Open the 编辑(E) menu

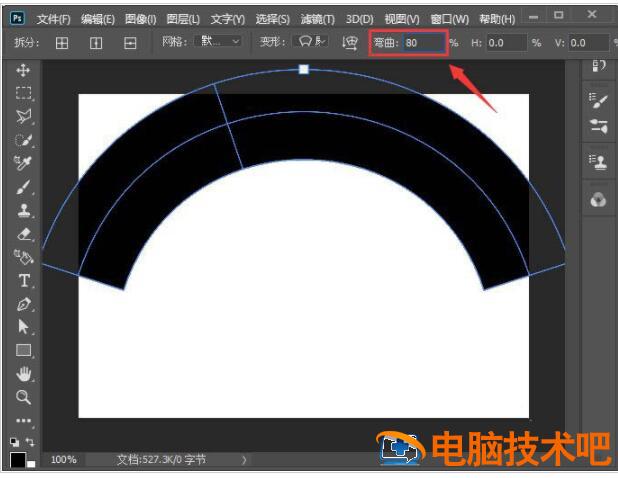98,19
